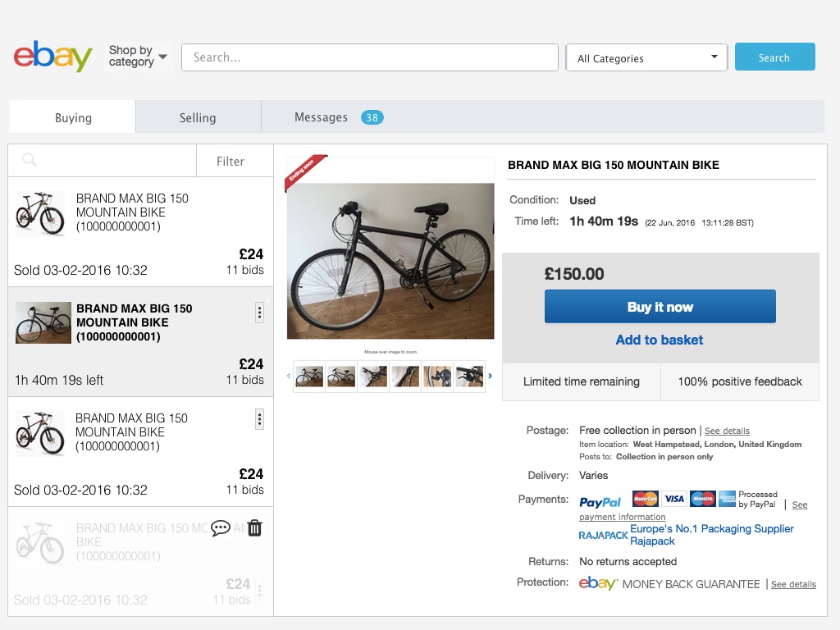
Task: Click the speech bubble message icon
Action: point(221,528)
